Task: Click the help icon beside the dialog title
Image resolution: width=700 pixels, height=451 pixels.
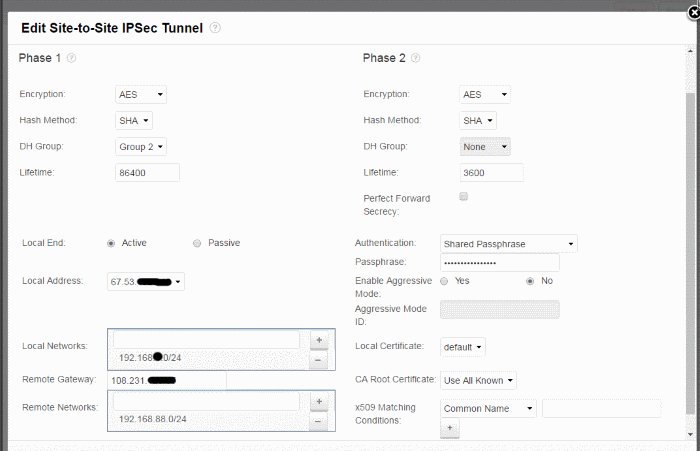Action: click(216, 27)
